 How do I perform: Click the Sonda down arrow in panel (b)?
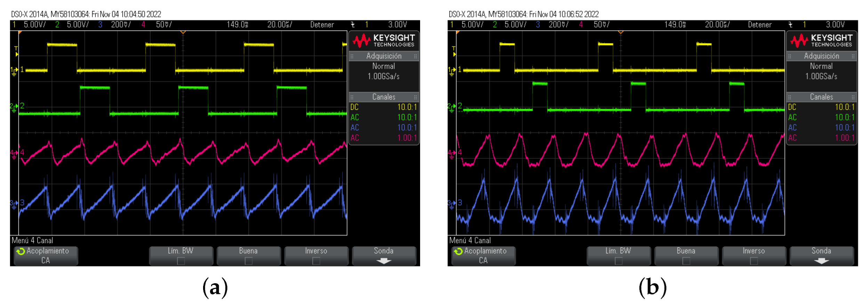point(821,261)
